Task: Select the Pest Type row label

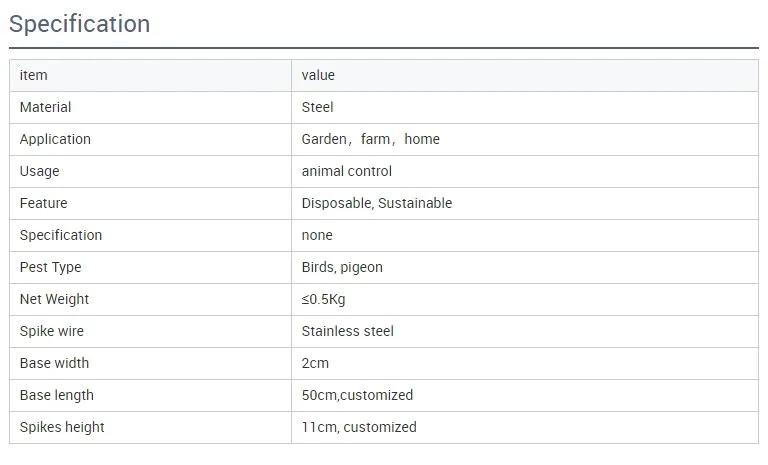Action: (51, 267)
